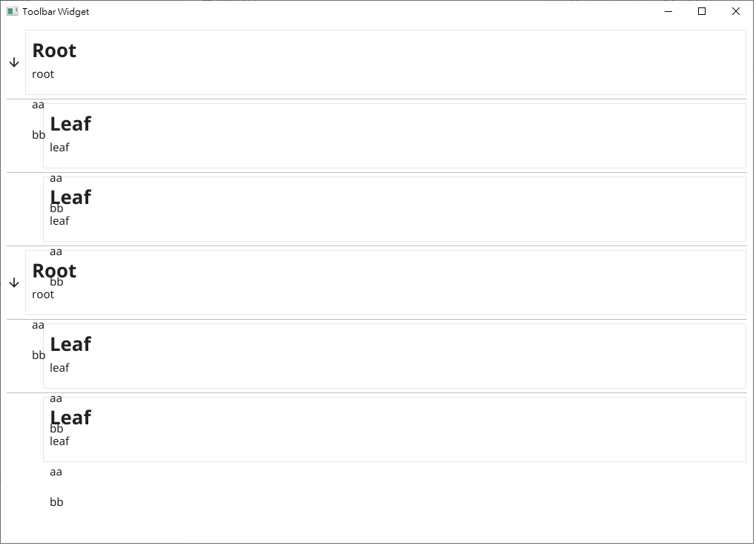Click the "bb" toolbar button beside the first Leaf

[x=37, y=135]
